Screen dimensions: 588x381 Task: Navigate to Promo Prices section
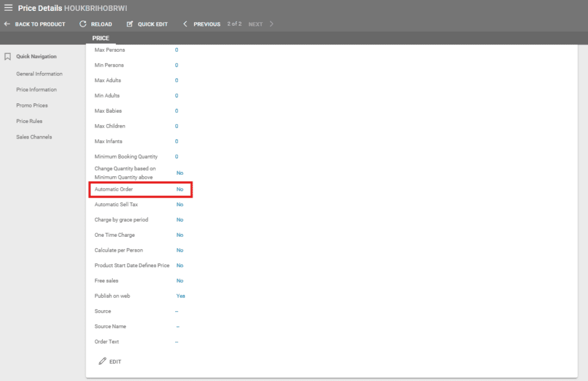click(32, 106)
